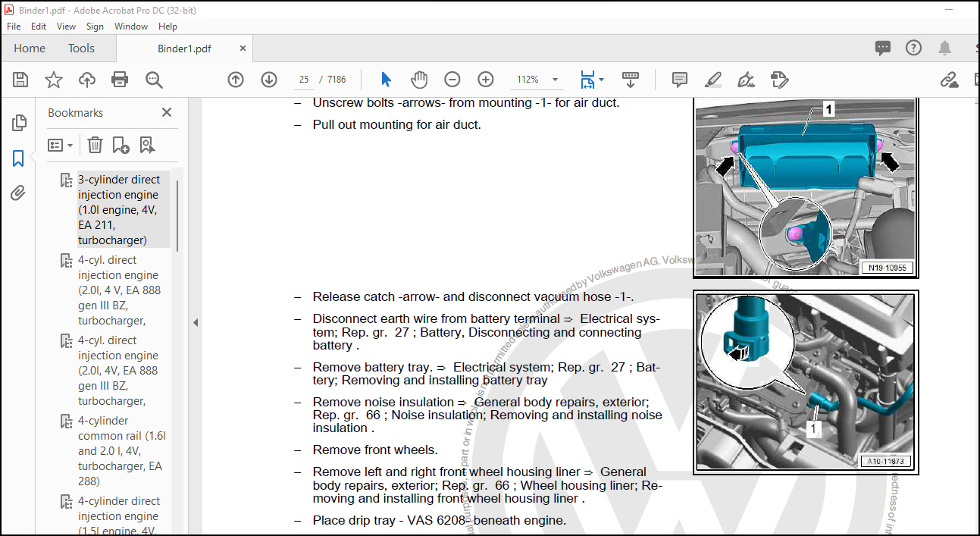980x536 pixels.
Task: Click the page number field showing 25
Action: coord(304,80)
